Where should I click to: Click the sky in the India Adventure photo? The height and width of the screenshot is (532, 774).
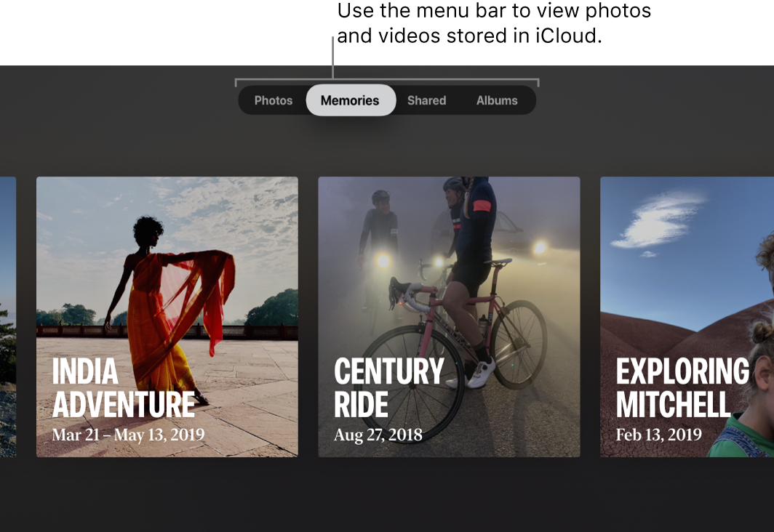click(x=218, y=211)
